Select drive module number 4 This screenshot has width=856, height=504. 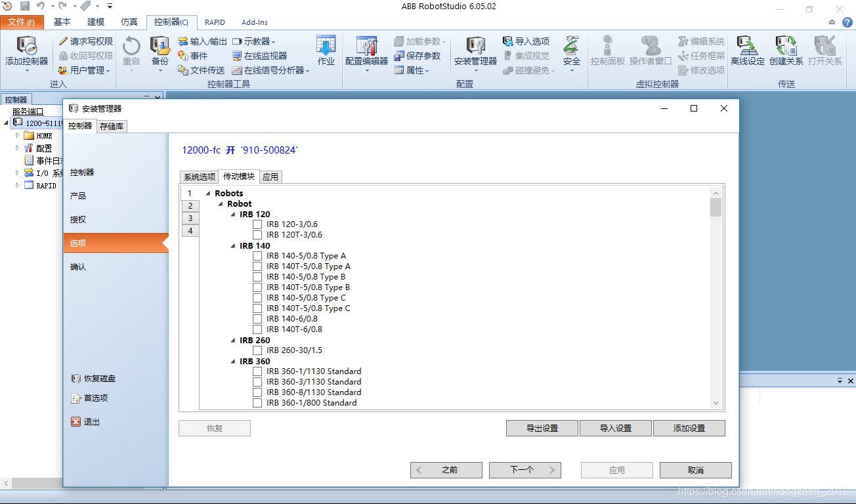[x=190, y=231]
